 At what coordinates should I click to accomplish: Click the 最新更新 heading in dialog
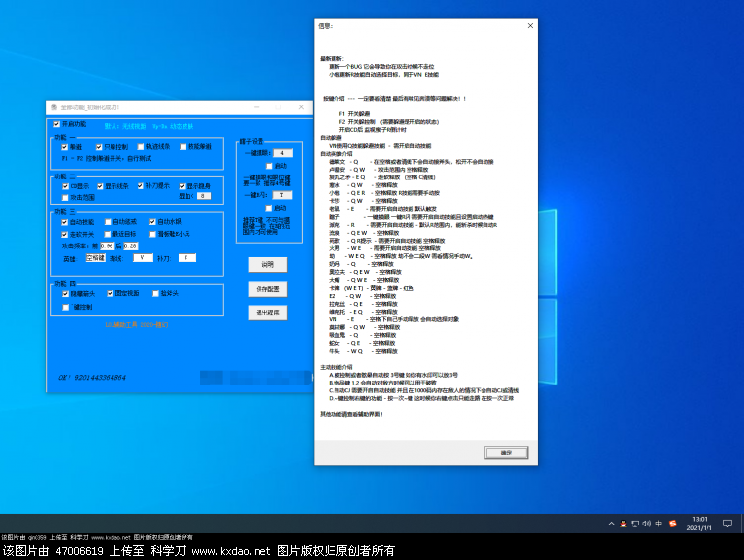(332, 59)
